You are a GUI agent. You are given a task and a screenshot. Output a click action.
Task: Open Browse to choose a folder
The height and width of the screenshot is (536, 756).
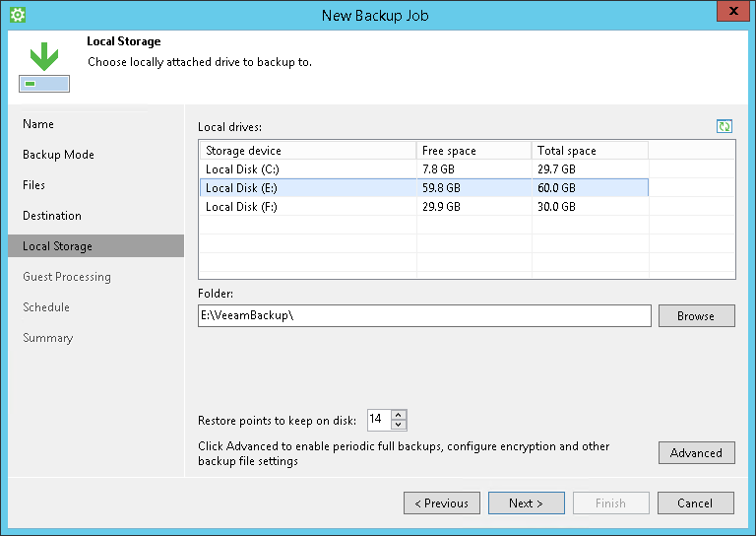tap(696, 315)
